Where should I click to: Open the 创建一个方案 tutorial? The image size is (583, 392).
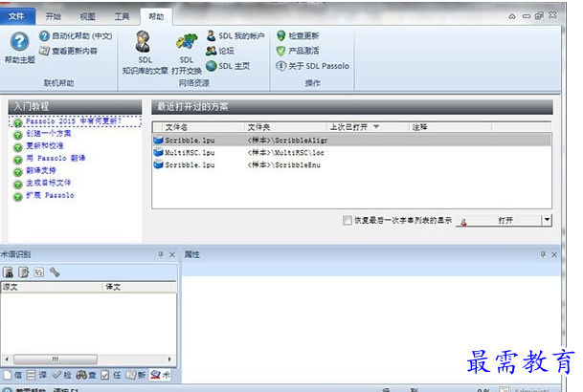[49, 133]
